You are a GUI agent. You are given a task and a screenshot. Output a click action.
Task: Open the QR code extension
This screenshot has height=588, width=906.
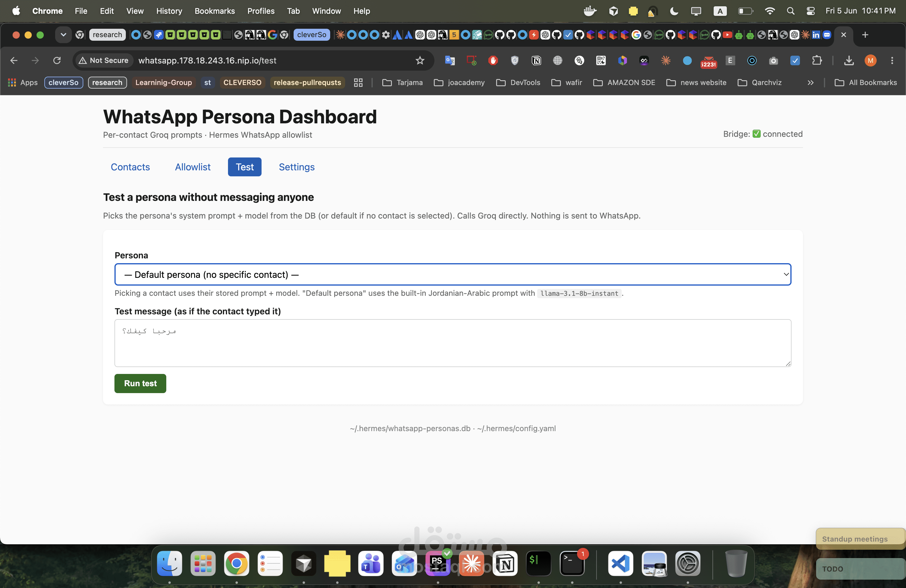click(x=601, y=60)
